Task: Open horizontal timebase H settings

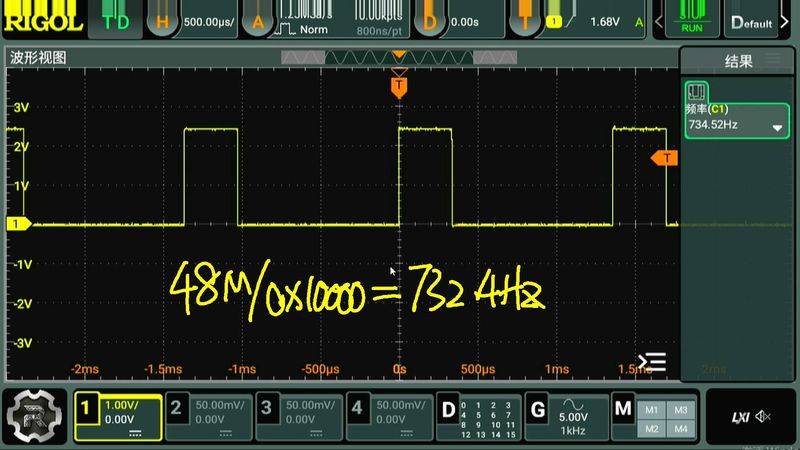Action: click(x=162, y=22)
